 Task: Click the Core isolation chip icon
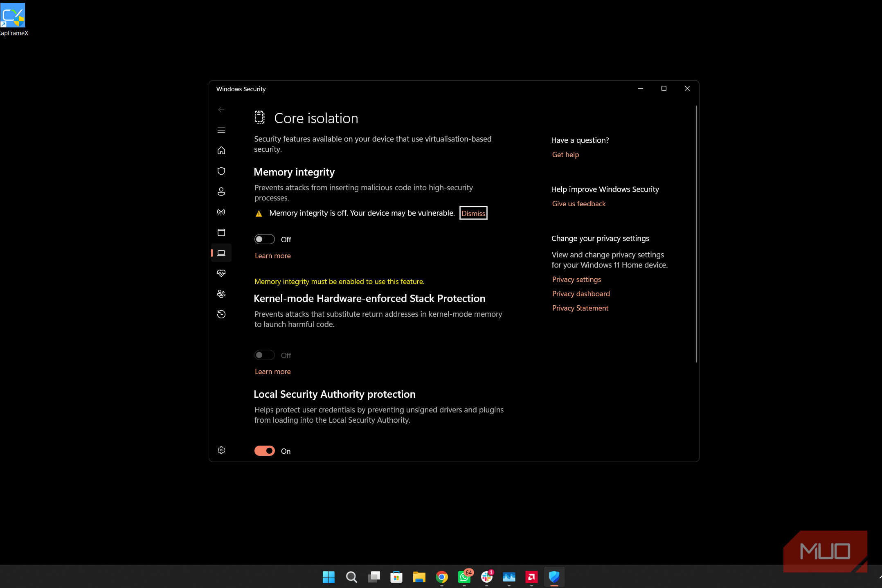click(x=260, y=117)
